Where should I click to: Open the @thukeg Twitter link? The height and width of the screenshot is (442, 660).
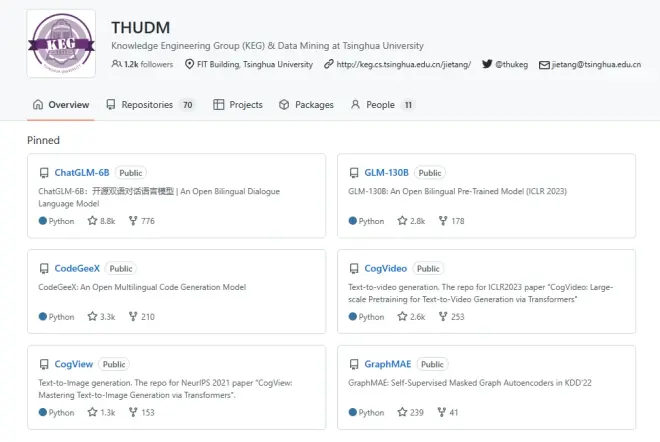click(511, 64)
